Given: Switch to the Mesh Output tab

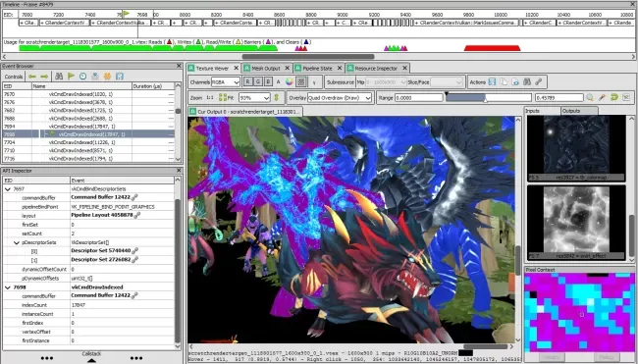Looking at the screenshot, I should tap(266, 69).
